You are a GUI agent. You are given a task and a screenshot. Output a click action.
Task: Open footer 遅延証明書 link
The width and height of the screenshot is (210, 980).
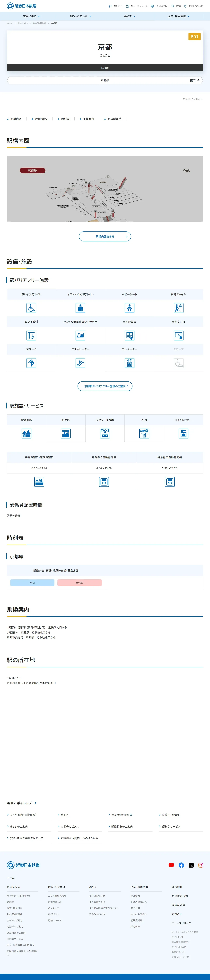[178, 905]
